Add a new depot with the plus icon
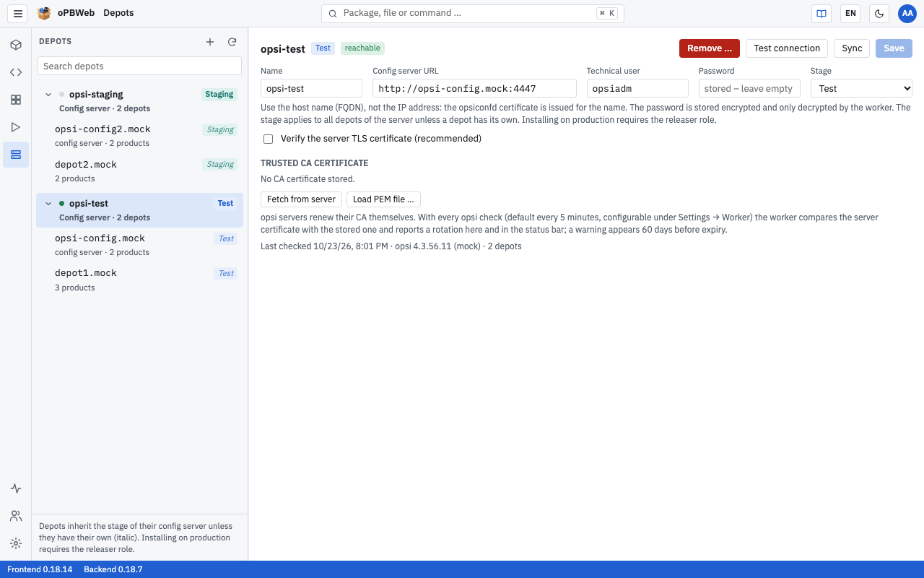Image resolution: width=924 pixels, height=578 pixels. pos(210,42)
